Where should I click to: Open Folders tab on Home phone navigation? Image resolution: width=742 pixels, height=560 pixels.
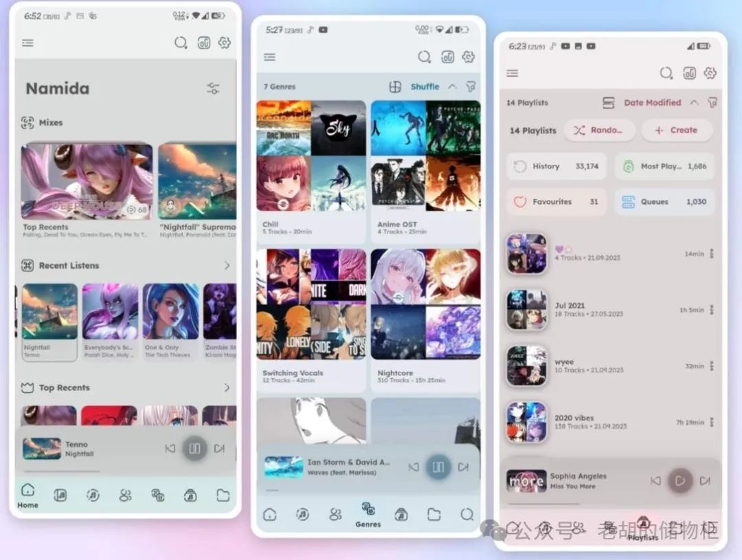tap(223, 495)
